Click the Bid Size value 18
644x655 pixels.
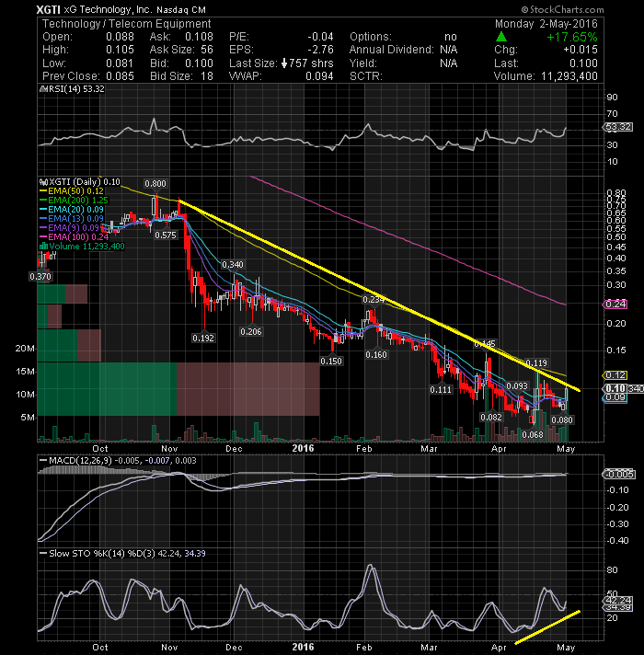(x=207, y=76)
